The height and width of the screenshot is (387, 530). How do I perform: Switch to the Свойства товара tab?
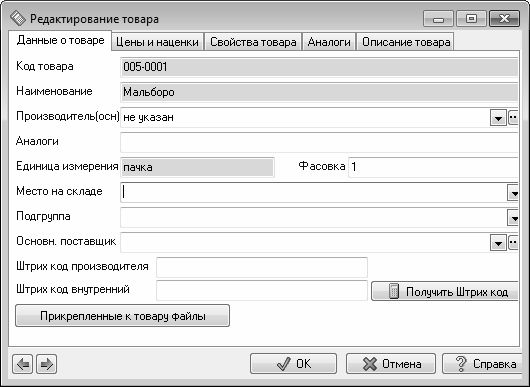pyautogui.click(x=253, y=42)
